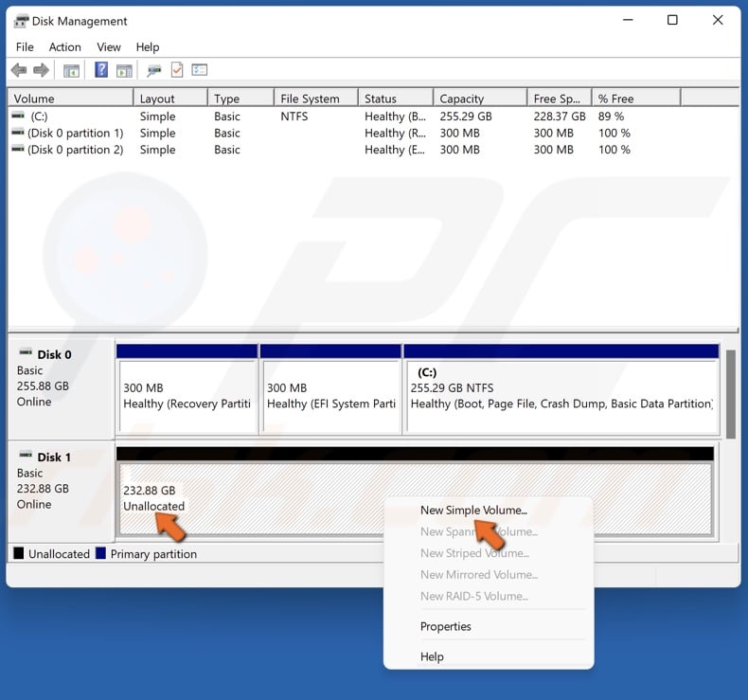
Task: Click the disk icon next to Disk 0 label
Action: pos(26,352)
